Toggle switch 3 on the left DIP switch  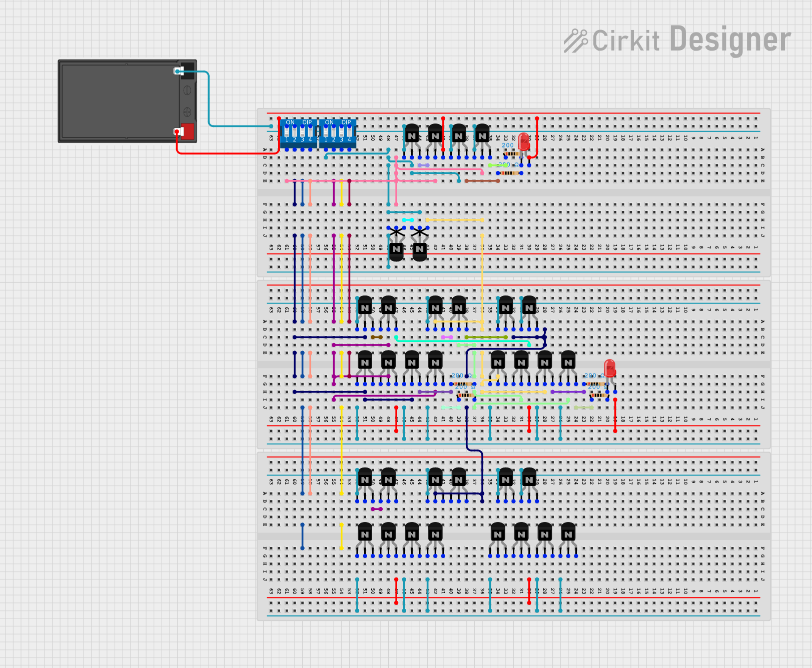[x=302, y=131]
